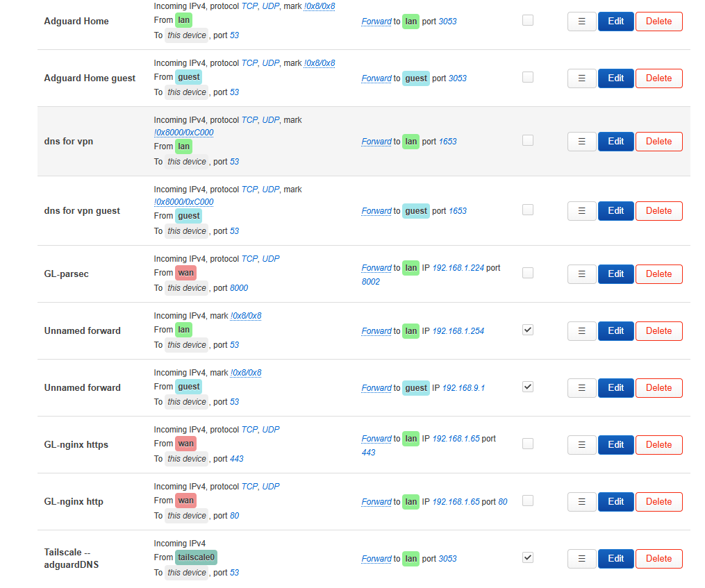Viewport: 705px width, 588px height.
Task: Click drag handle icon for dns for vpn rule
Action: (x=581, y=142)
